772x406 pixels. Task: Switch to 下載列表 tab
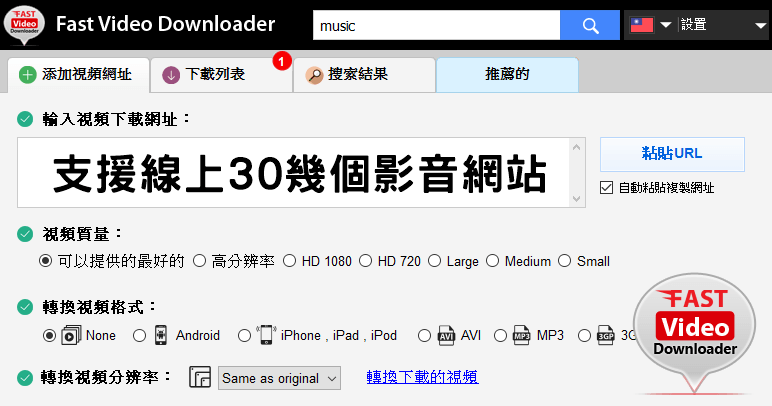(x=221, y=75)
